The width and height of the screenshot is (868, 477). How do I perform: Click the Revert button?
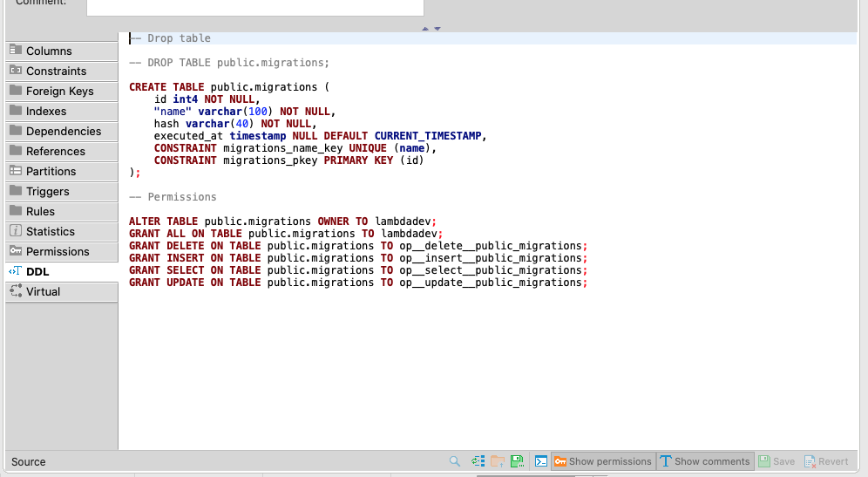coord(826,461)
